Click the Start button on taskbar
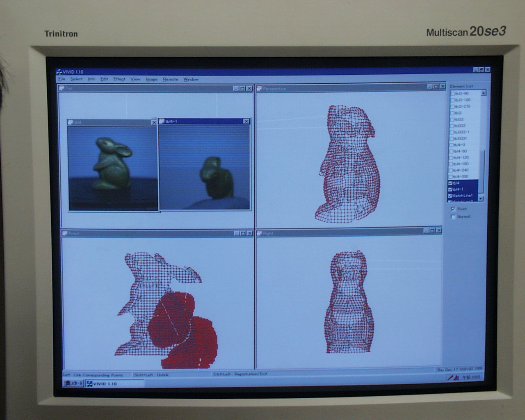Image resolution: width=525 pixels, height=420 pixels. (74, 383)
